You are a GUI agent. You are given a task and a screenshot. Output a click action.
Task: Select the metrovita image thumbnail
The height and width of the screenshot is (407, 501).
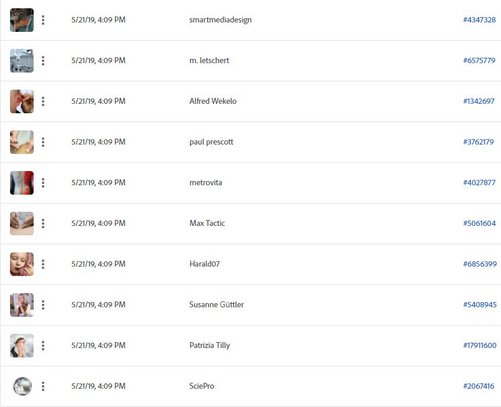point(22,183)
